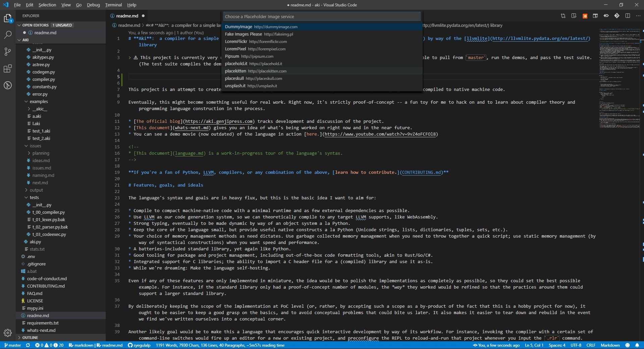
Task: Click the editor minimap
Action: coord(620,78)
